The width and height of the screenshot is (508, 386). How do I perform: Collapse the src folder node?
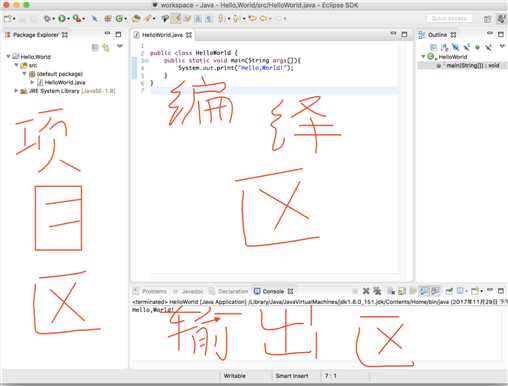tap(16, 65)
